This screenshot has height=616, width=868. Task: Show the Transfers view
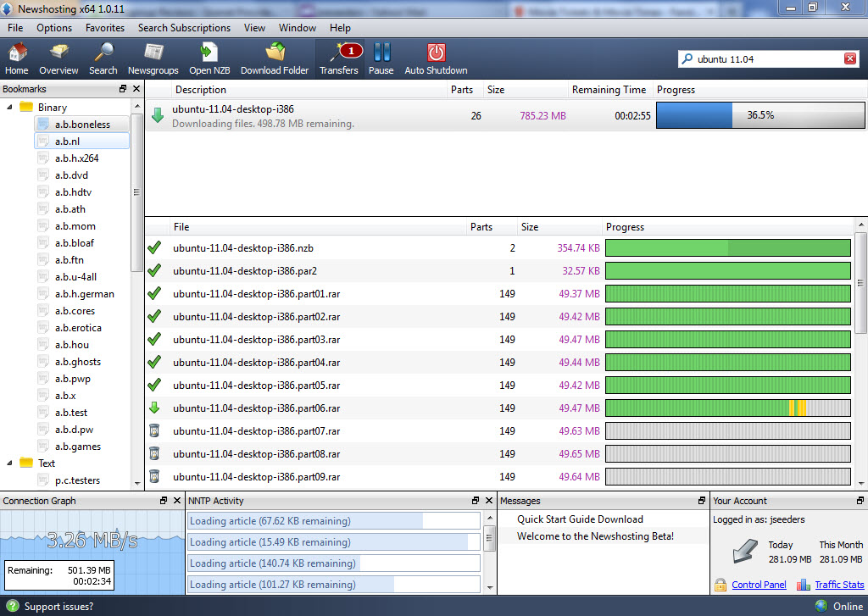(x=339, y=58)
